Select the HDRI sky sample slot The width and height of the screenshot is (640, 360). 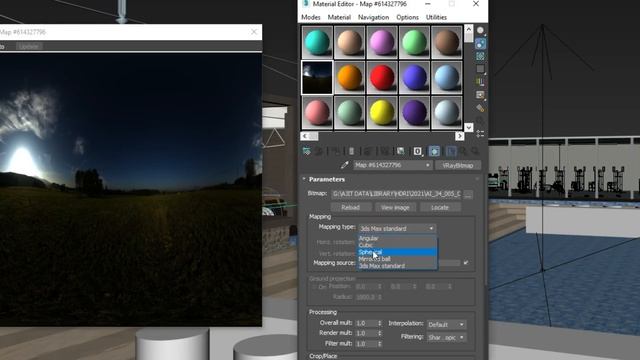pyautogui.click(x=317, y=78)
